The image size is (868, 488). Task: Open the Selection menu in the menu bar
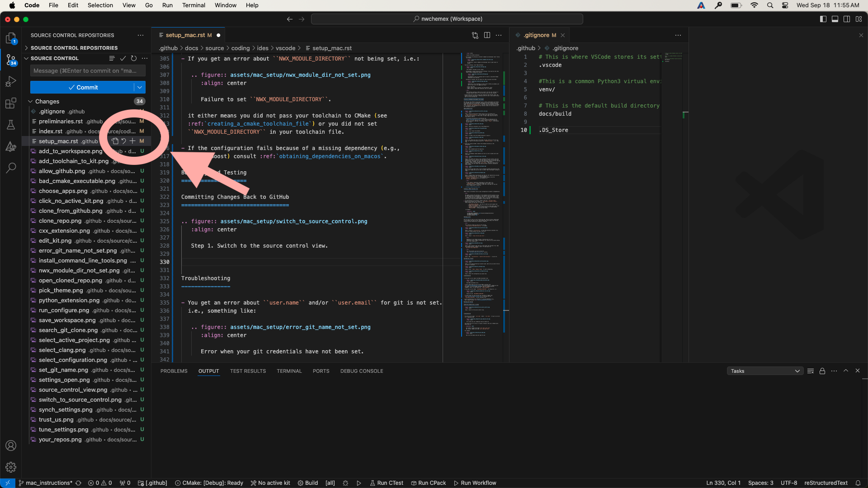[100, 5]
